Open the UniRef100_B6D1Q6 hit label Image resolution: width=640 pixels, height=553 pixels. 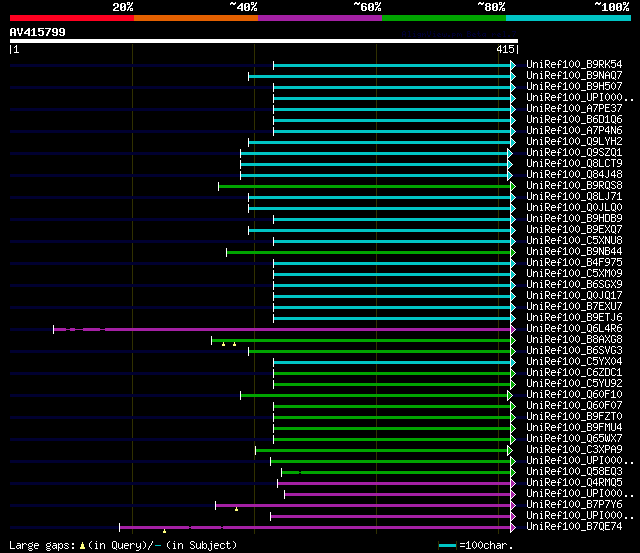coord(574,120)
